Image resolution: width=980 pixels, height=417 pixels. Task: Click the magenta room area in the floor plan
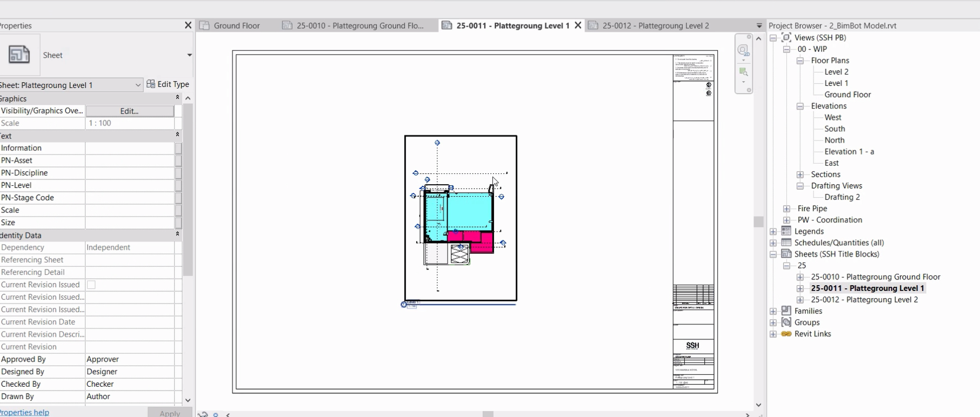click(481, 241)
